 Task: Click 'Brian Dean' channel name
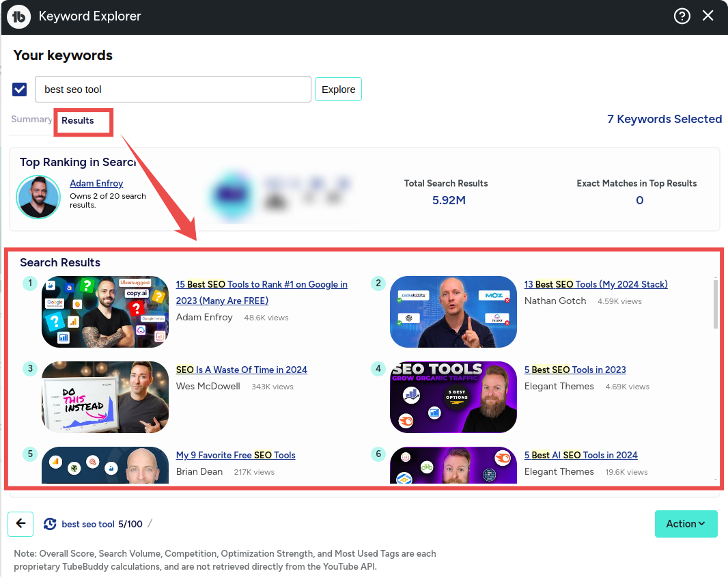pos(199,471)
